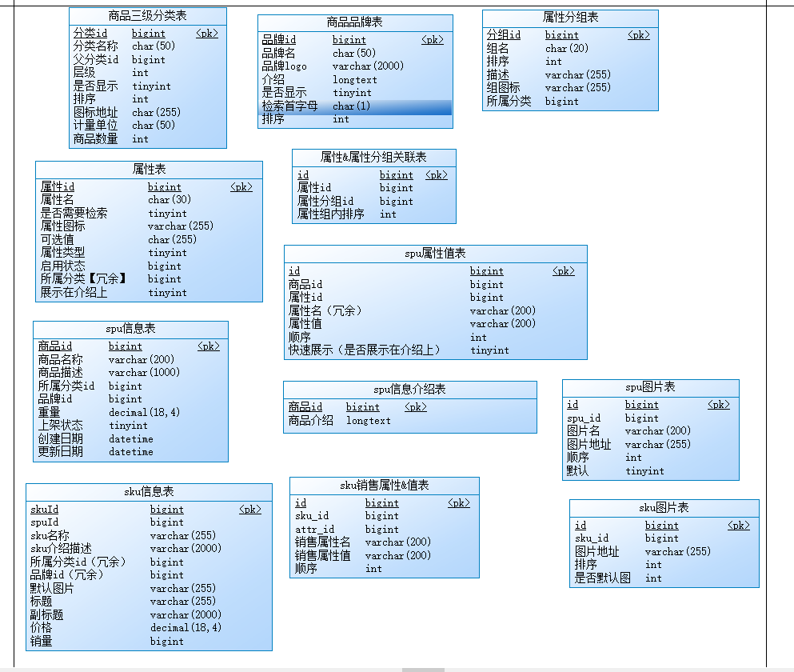794x672 pixels.
Task: Select 属性名（冗余） varchar(200) row
Action: 436,310
